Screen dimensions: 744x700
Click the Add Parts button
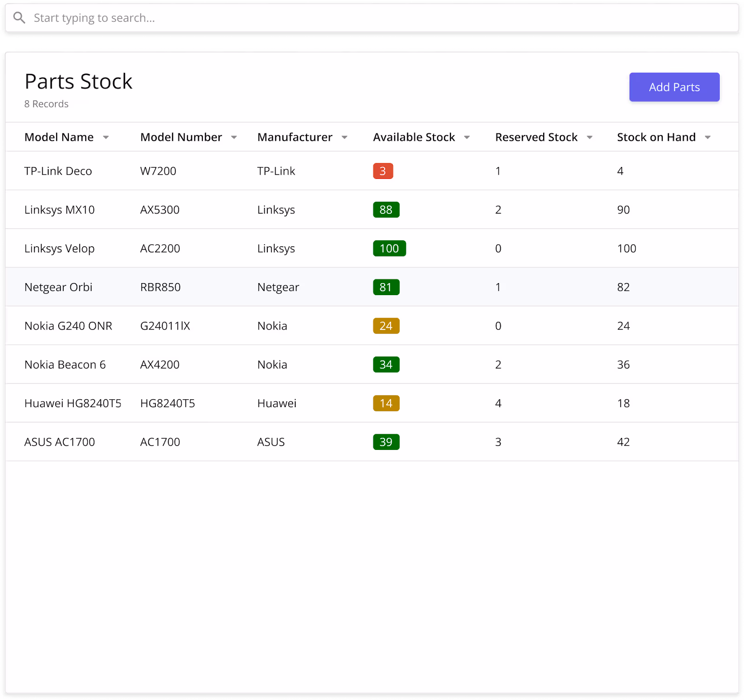coord(674,87)
